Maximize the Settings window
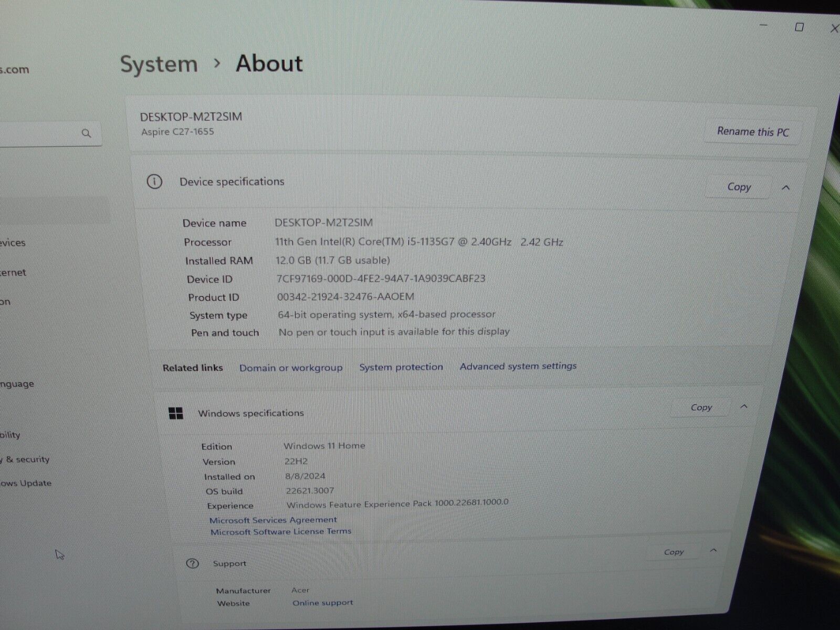The image size is (840, 630). 799,27
